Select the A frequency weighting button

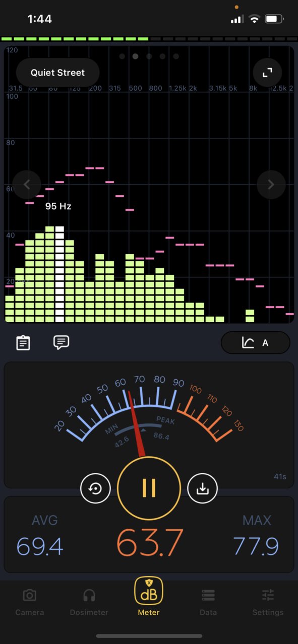tap(256, 343)
